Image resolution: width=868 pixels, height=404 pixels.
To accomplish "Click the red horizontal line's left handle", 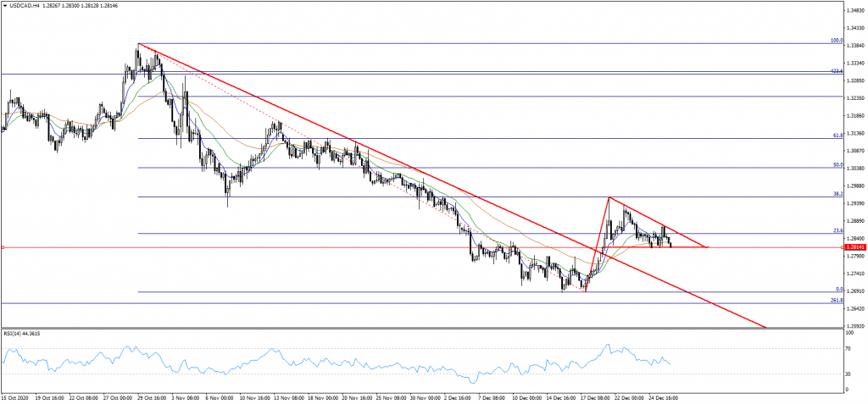I will 3,247.
